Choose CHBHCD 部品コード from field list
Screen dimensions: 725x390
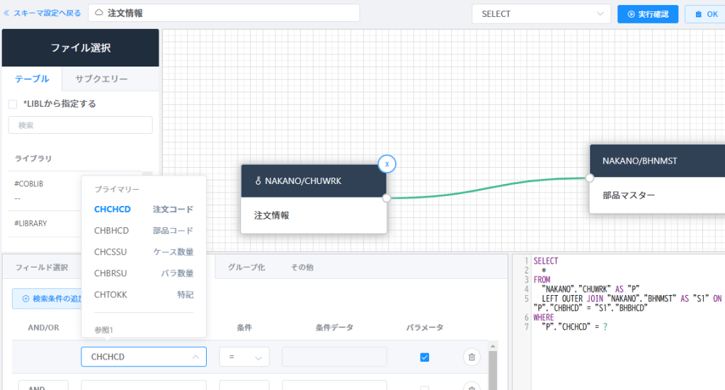point(143,230)
